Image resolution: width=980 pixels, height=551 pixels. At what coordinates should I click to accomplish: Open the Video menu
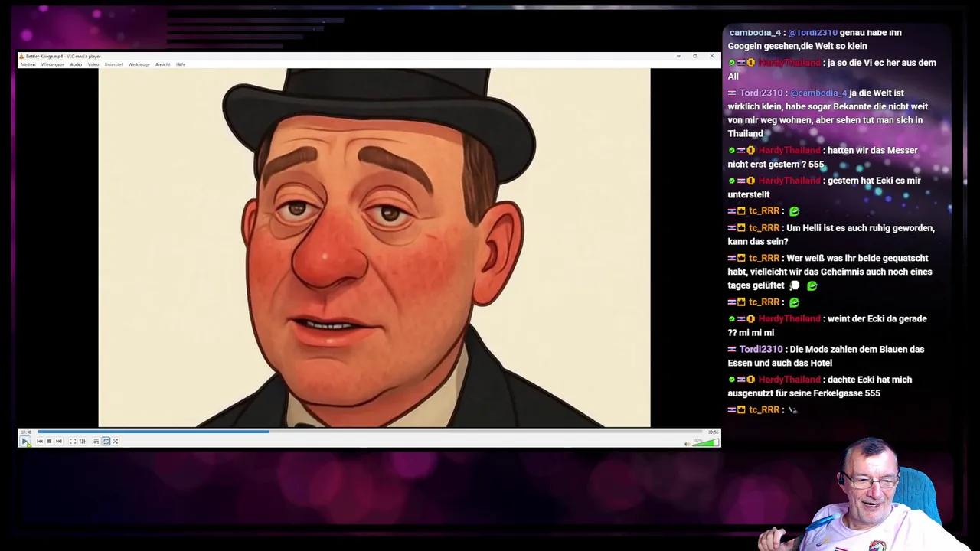[x=93, y=64]
